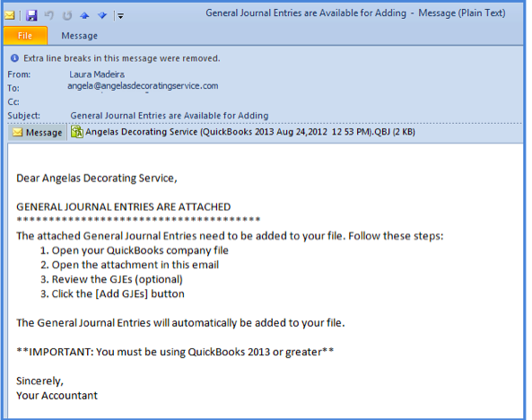Click the angela@angelasdecoratingservice.com recipient address
This screenshot has height=420, width=532.
143,86
